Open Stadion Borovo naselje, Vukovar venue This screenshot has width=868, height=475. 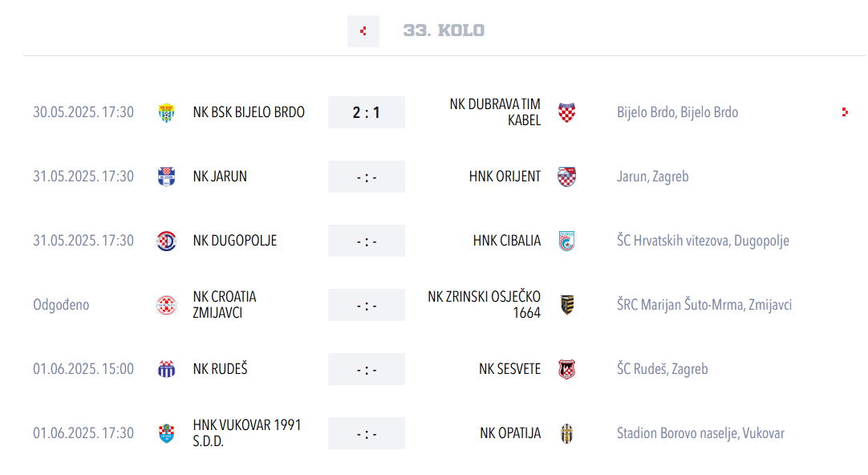[700, 433]
